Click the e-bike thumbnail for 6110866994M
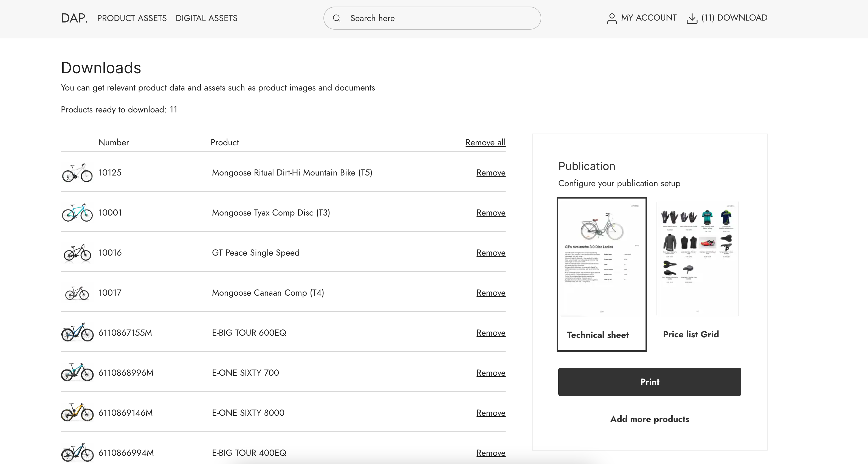 77,452
